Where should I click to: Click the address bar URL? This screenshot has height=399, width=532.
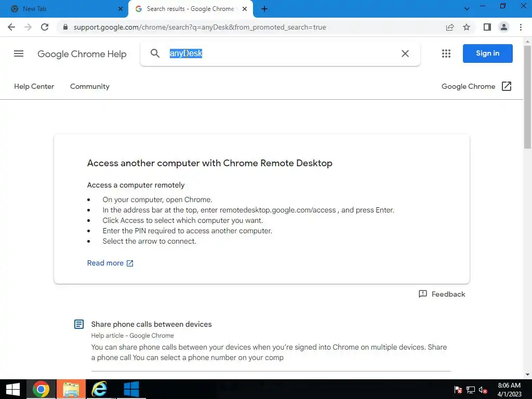[199, 27]
